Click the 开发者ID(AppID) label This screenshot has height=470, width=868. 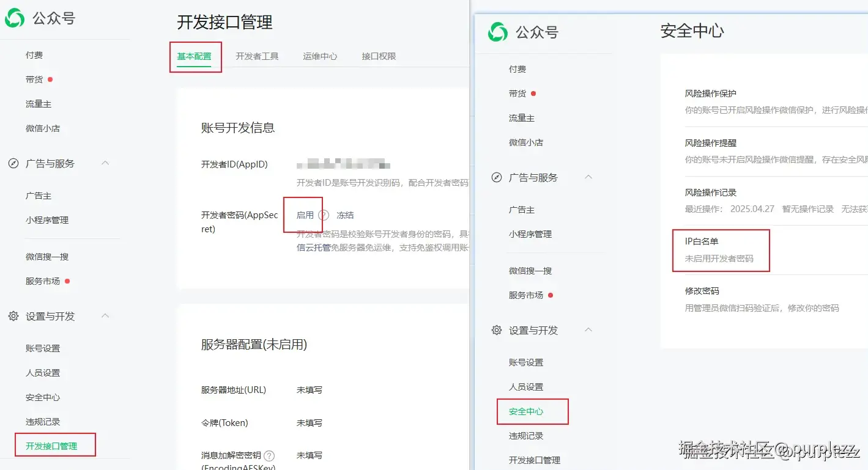234,164
